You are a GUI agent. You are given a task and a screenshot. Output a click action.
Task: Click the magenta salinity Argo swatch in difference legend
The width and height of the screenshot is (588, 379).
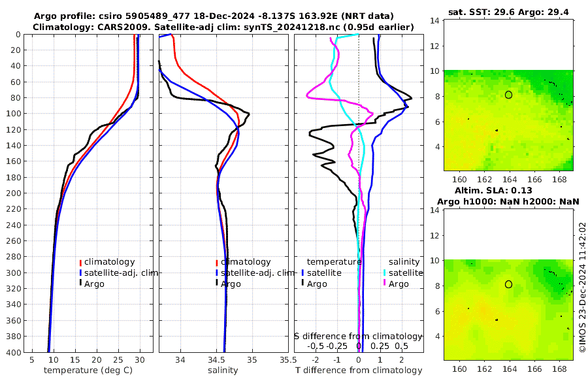[x=385, y=282]
